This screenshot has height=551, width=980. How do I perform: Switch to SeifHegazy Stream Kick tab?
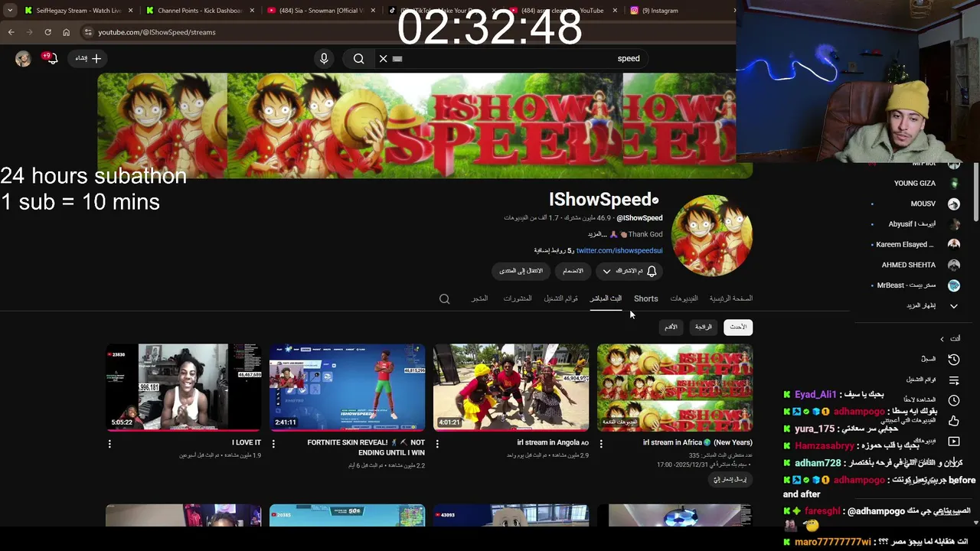77,11
